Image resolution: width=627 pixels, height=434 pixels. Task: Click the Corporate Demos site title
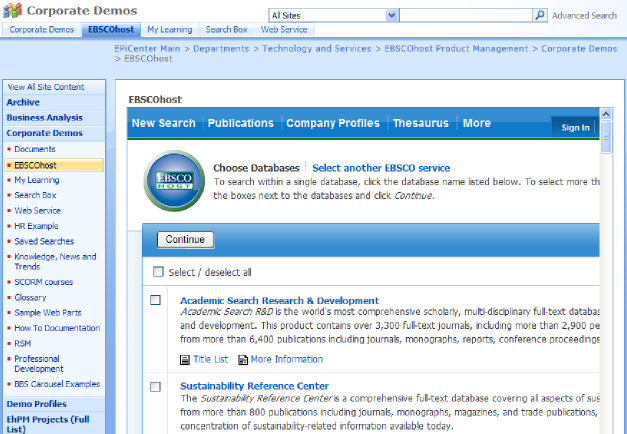pos(82,10)
